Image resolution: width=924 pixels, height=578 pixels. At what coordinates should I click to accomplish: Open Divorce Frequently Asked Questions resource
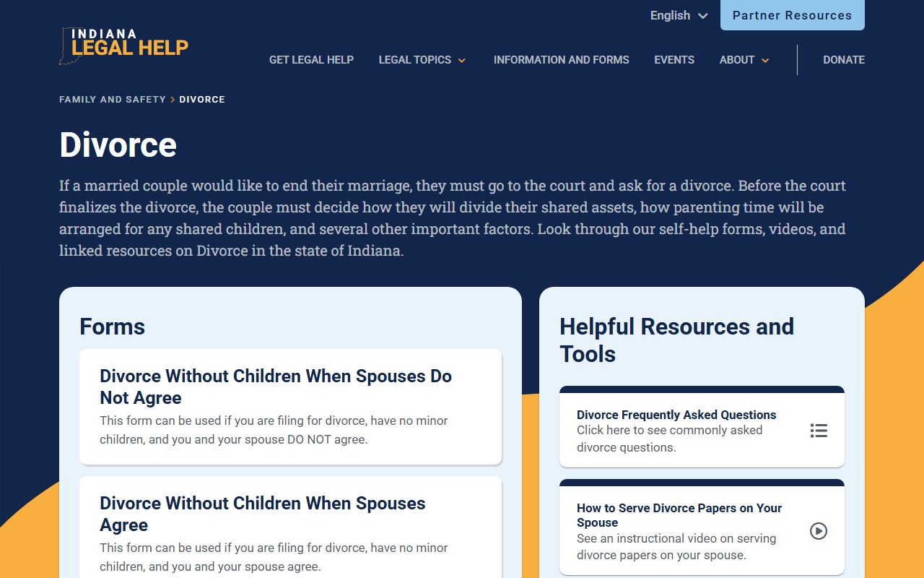point(702,427)
